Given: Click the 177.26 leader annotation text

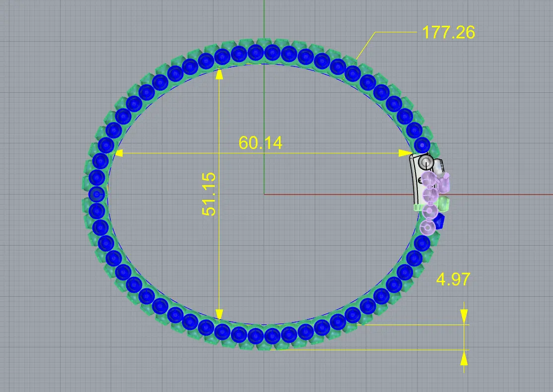Looking at the screenshot, I should click(448, 33).
